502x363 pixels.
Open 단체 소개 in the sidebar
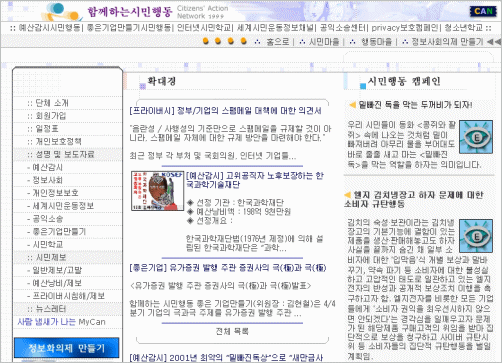[x=52, y=103]
